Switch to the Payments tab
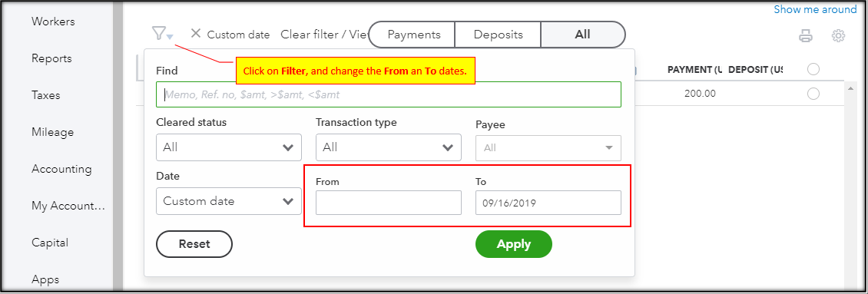This screenshot has height=294, width=868. [x=412, y=35]
